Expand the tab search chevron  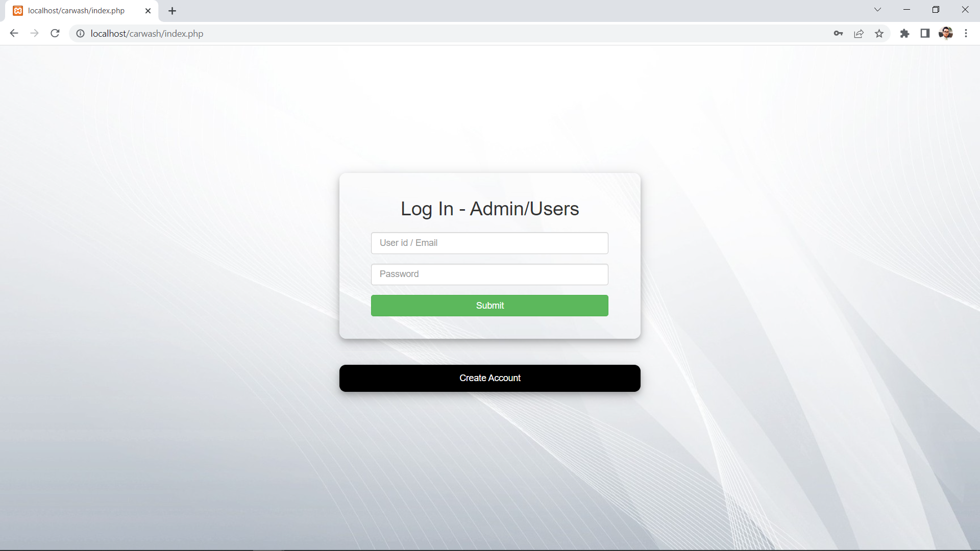pos(877,10)
